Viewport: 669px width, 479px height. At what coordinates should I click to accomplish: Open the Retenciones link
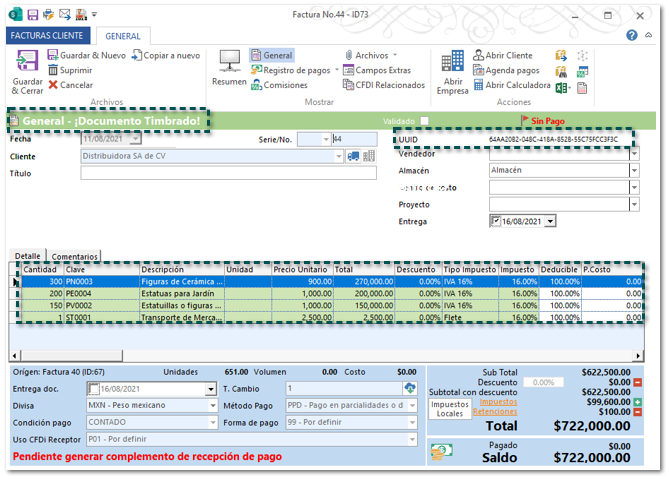[494, 412]
